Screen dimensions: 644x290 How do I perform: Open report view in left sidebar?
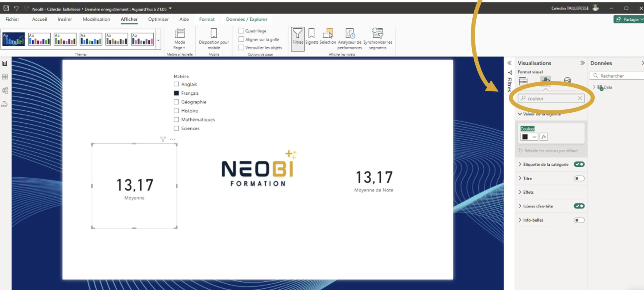point(5,63)
